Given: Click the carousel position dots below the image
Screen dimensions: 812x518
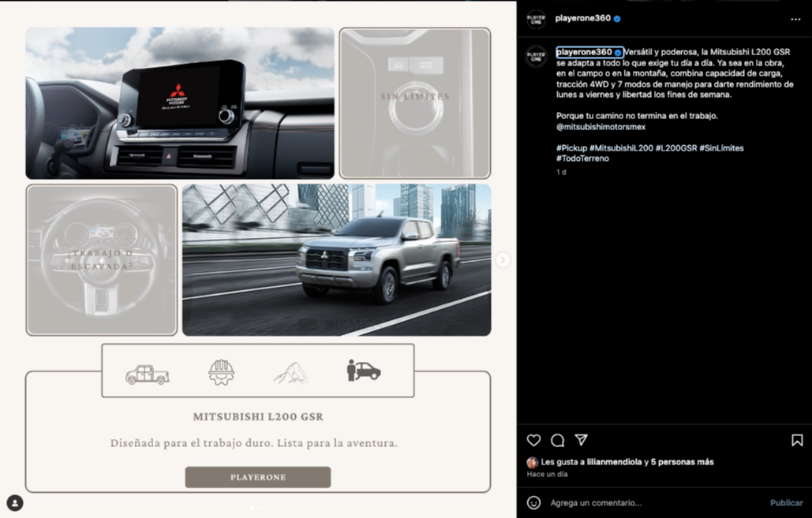Looking at the screenshot, I should point(258,508).
